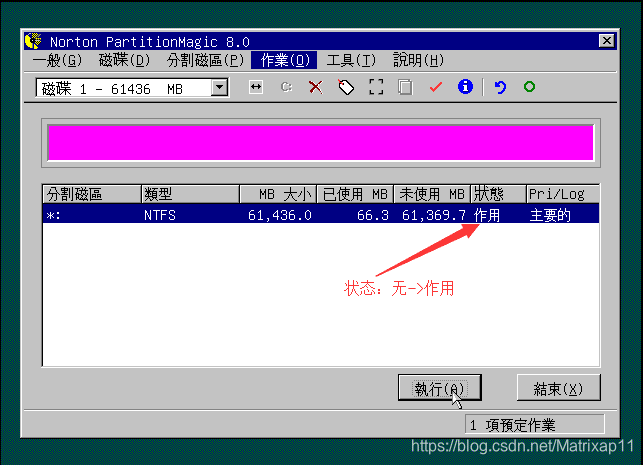Click the resize/move partition toolbar icon
Screen dimensions: 643x465
click(256, 87)
